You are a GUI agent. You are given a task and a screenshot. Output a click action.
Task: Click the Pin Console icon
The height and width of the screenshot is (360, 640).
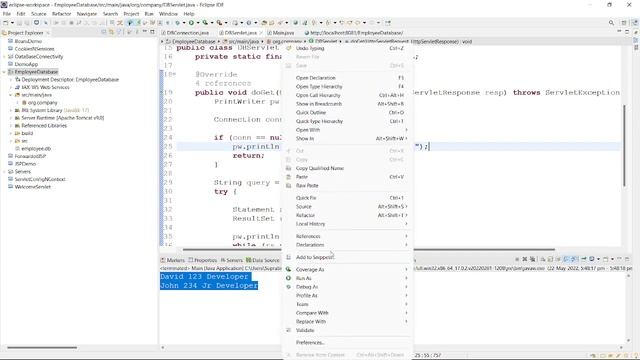584,259
